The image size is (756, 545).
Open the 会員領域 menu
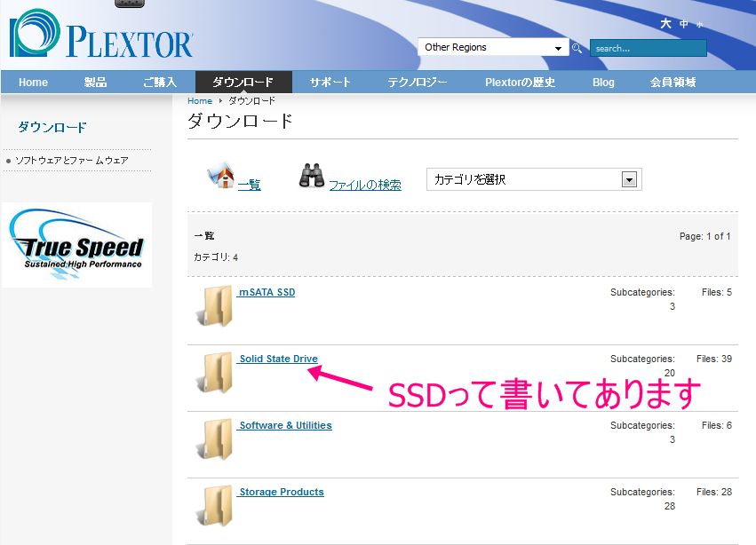pyautogui.click(x=673, y=82)
